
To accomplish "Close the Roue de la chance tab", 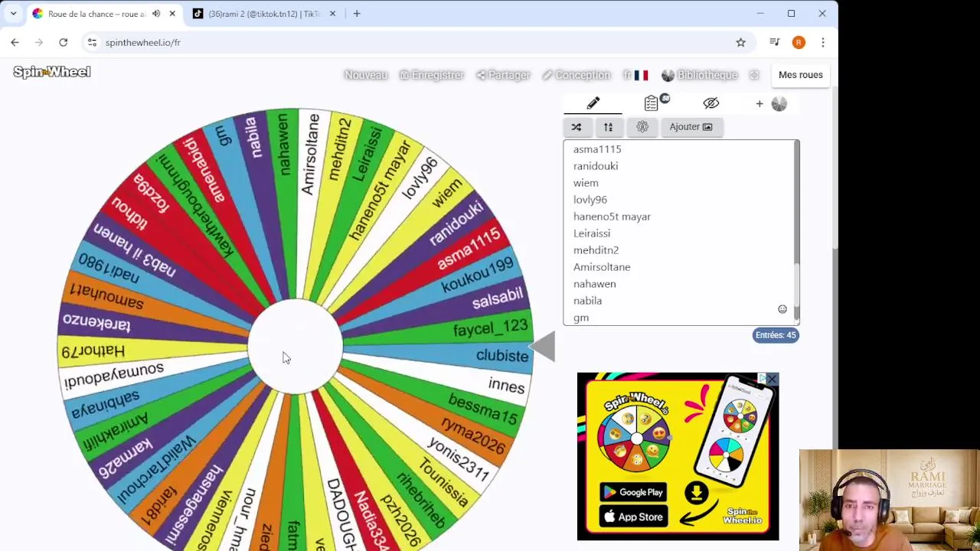I will 172,14.
